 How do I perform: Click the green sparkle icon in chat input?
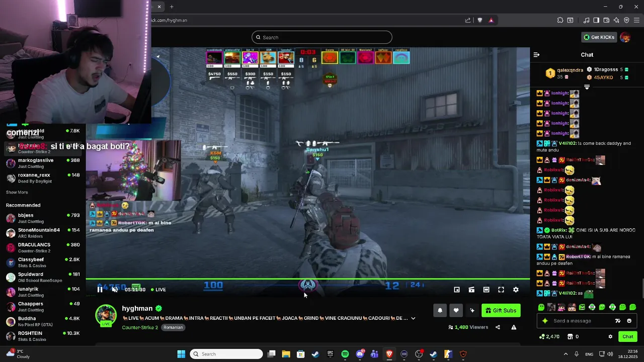pos(545,321)
